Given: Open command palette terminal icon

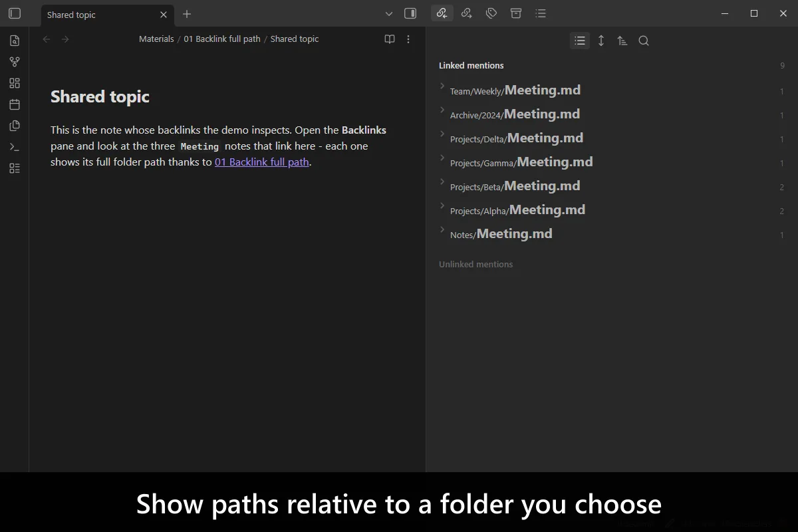Looking at the screenshot, I should pos(15,147).
